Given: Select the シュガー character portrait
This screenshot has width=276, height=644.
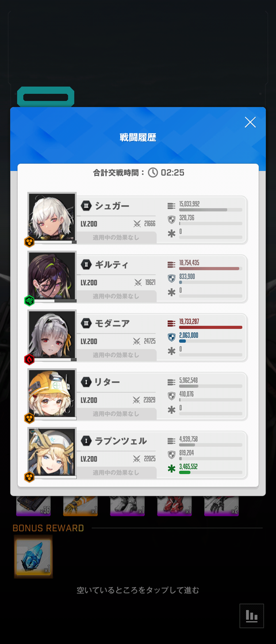Looking at the screenshot, I should (52, 218).
